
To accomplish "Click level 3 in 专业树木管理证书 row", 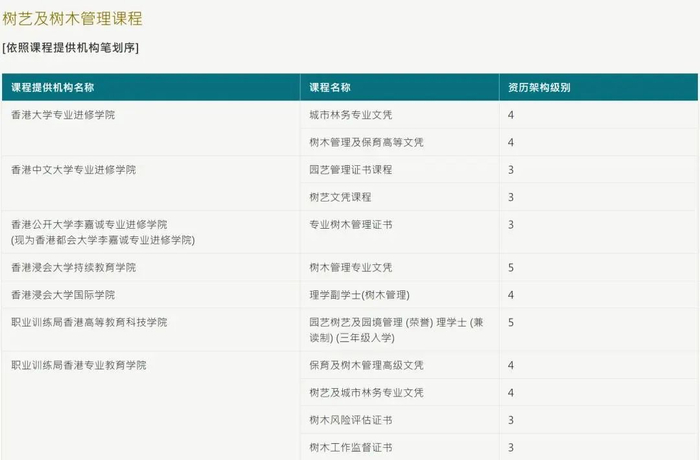I will pos(511,224).
